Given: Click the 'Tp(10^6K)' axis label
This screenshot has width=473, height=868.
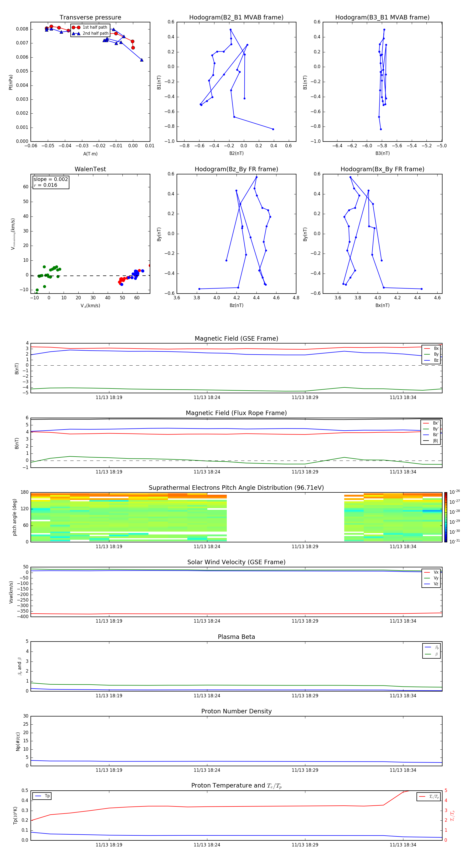Looking at the screenshot, I should point(15,815).
